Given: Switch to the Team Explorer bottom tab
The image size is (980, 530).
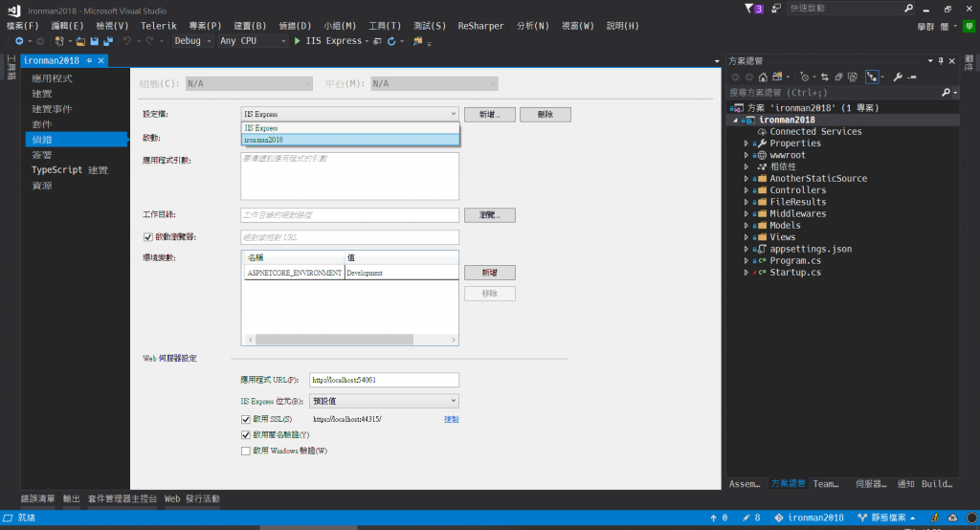Looking at the screenshot, I should coord(826,484).
